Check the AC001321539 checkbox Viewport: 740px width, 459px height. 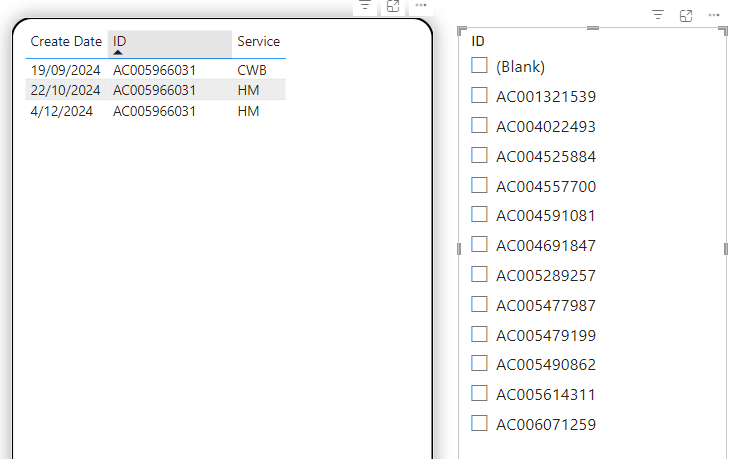pos(479,95)
